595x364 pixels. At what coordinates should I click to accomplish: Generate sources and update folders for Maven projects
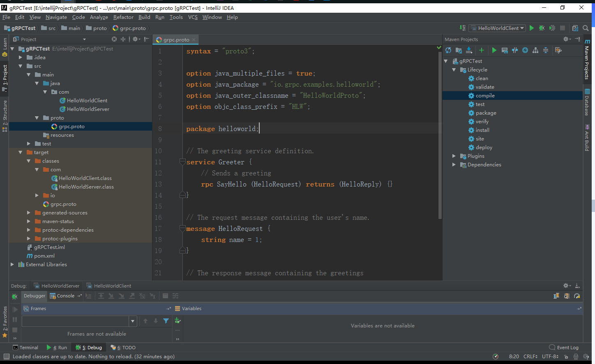[x=459, y=50]
